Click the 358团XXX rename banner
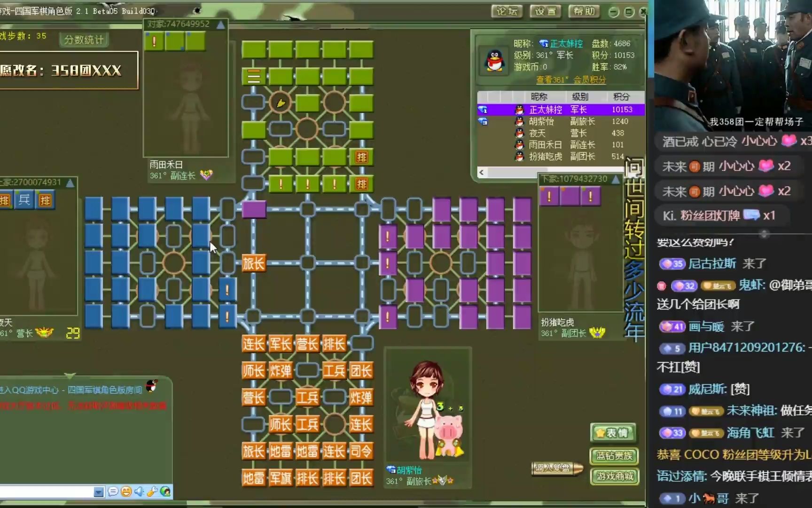This screenshot has width=812, height=508. tap(69, 70)
